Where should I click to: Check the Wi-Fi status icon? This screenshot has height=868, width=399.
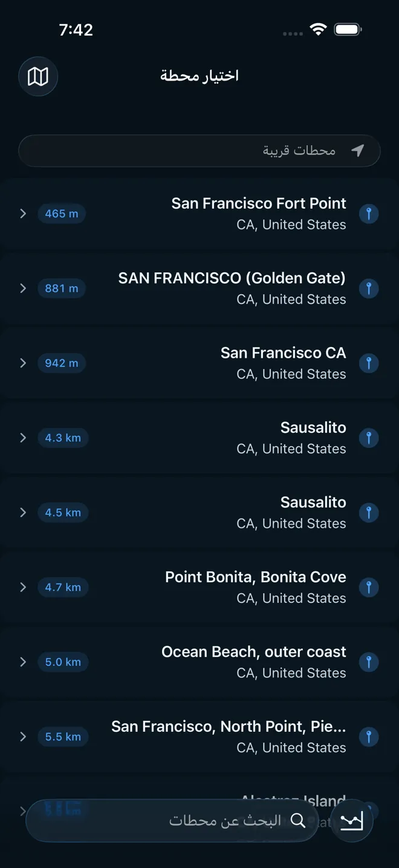(317, 29)
